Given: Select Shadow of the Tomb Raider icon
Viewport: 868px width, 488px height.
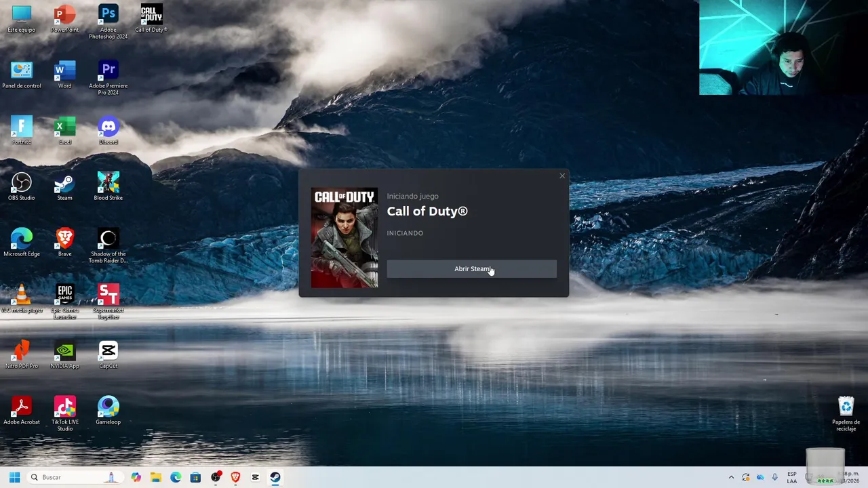Looking at the screenshot, I should 108,246.
